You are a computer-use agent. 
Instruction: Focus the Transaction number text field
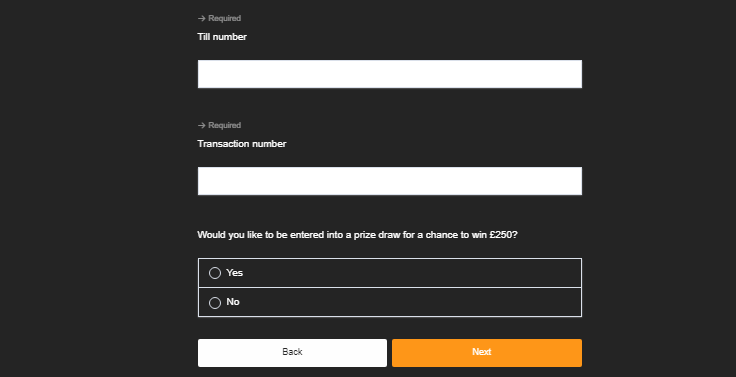tap(390, 181)
